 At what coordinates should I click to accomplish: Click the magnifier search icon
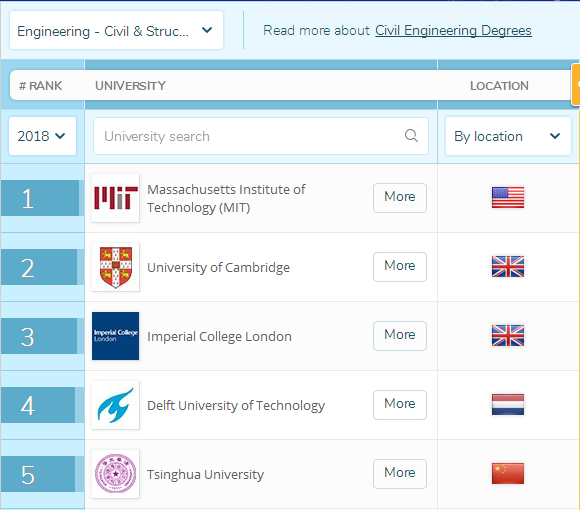411,136
